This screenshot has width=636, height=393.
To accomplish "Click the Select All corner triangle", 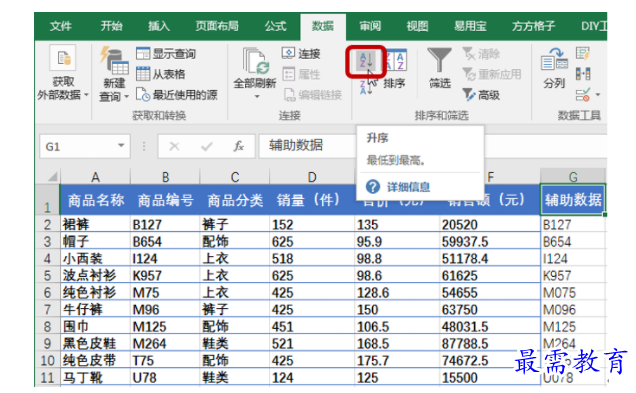I will tap(53, 177).
